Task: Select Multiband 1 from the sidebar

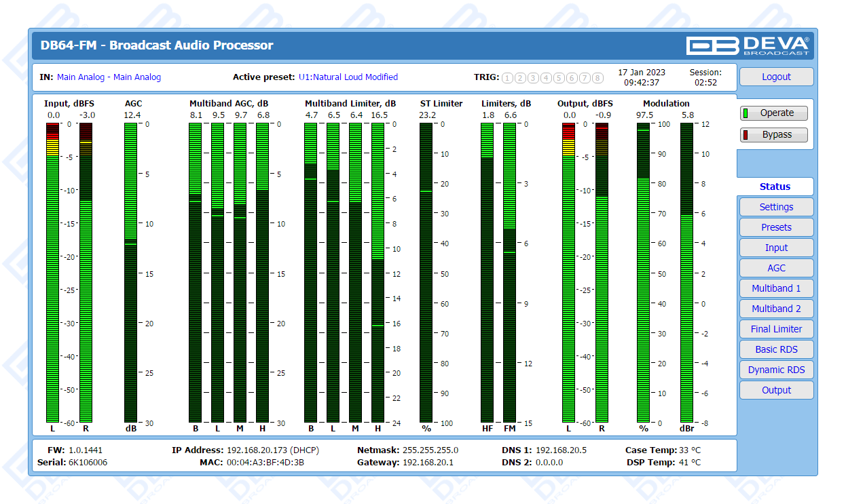Action: pos(776,288)
